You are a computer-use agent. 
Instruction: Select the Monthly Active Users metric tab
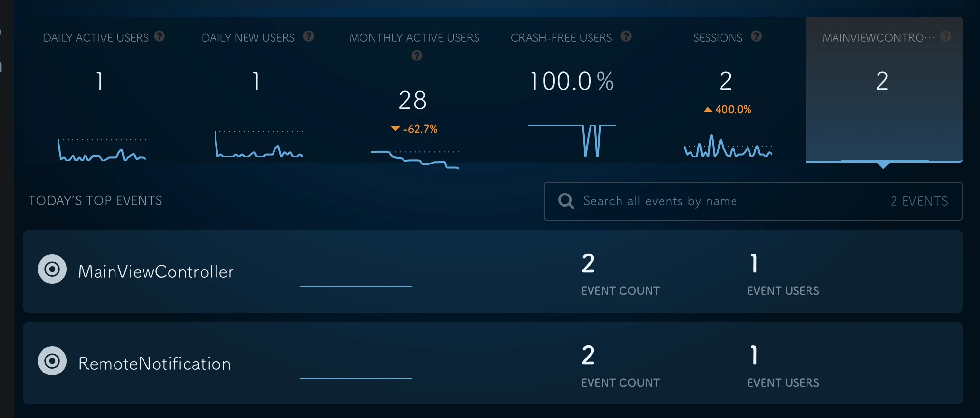[415, 90]
